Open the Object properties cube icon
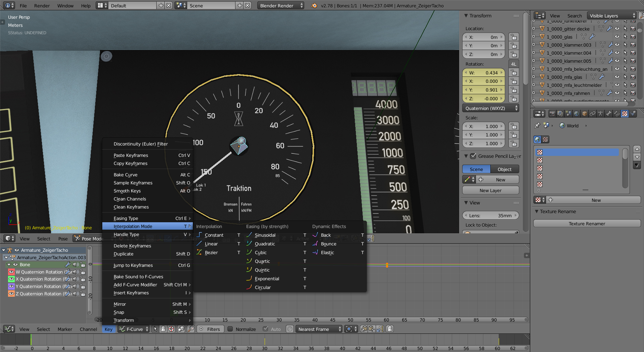 tap(584, 114)
